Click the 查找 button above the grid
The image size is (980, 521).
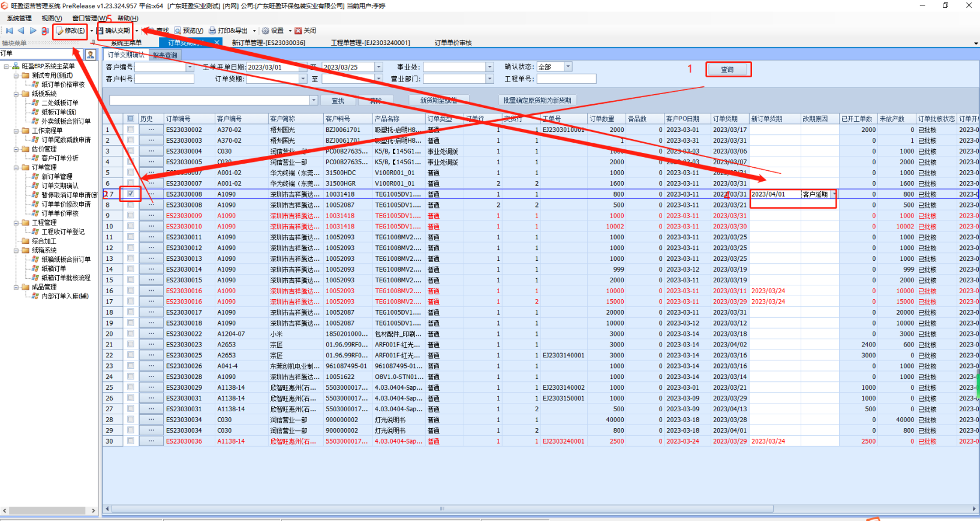338,101
